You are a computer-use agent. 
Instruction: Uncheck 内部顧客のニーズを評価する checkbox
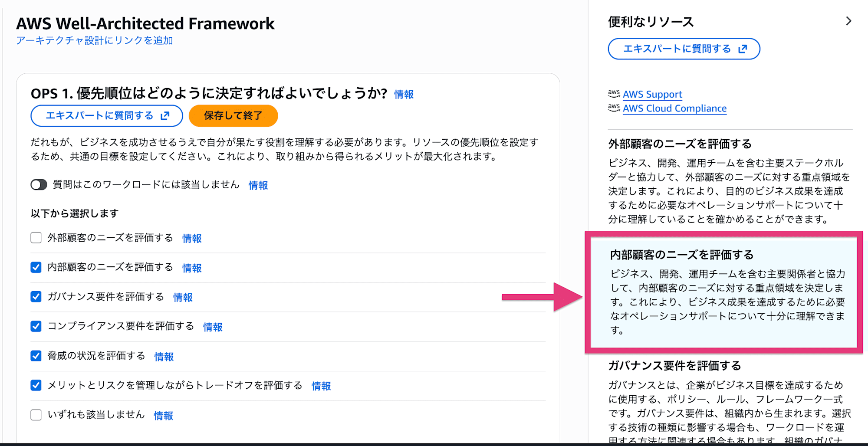click(36, 267)
